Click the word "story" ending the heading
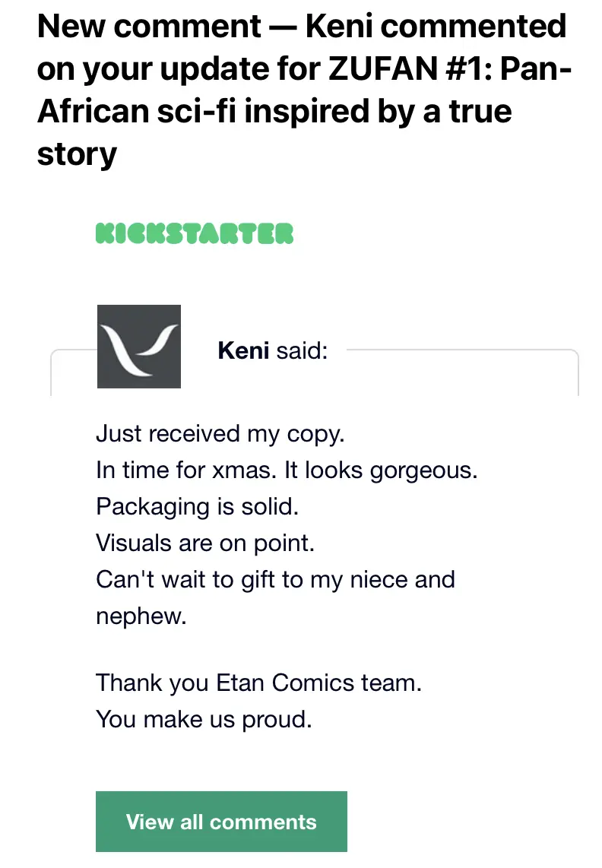 coord(77,154)
